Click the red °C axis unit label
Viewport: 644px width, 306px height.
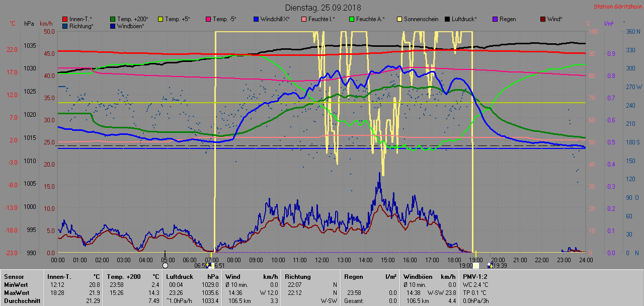click(x=13, y=24)
